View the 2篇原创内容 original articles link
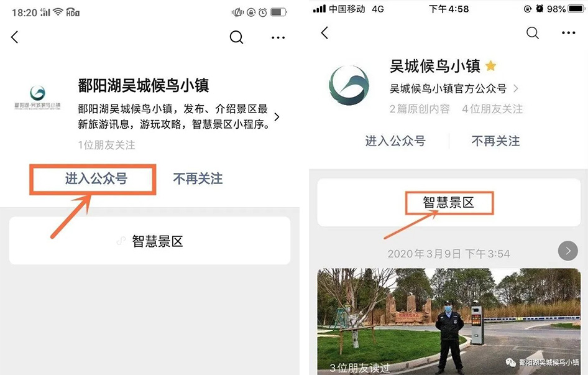This screenshot has width=588, height=375. tap(420, 109)
